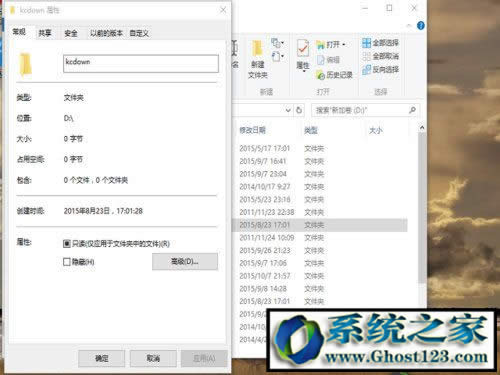The width and height of the screenshot is (500, 375).
Task: Sort by 大小 column header
Action: tap(376, 130)
